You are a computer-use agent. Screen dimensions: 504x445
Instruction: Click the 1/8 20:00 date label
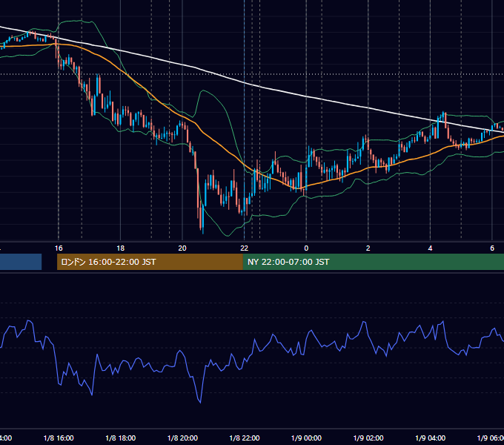point(182,438)
